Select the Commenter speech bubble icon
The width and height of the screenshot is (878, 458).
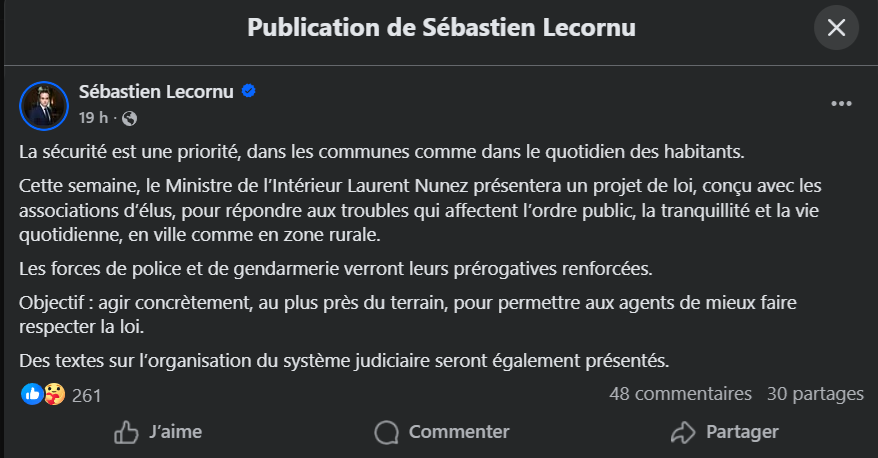[x=386, y=432]
